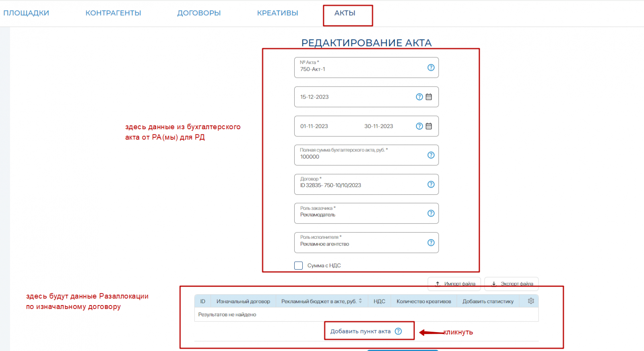The width and height of the screenshot is (644, 351).
Task: Open the calendar for the 15-12-2023 date
Action: (429, 97)
